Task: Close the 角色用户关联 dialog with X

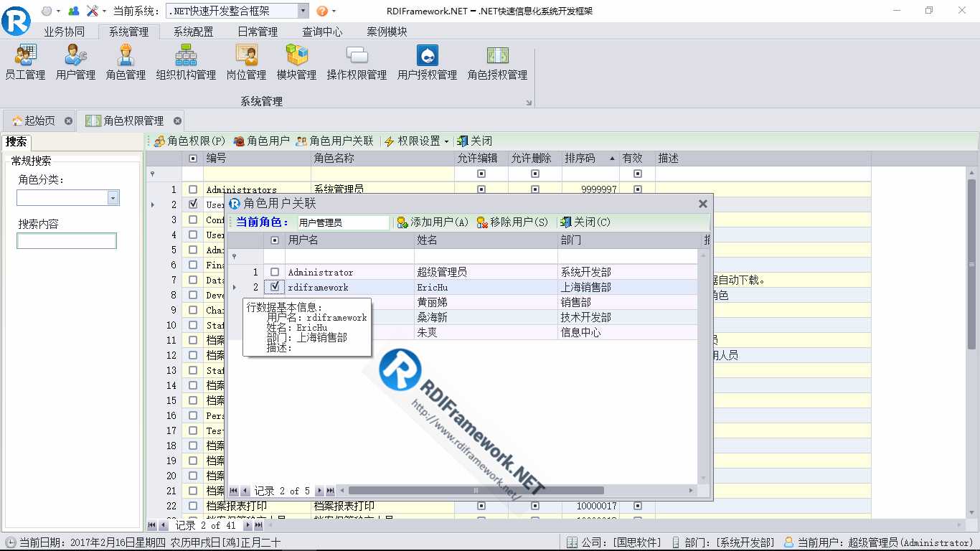Action: pyautogui.click(x=703, y=204)
